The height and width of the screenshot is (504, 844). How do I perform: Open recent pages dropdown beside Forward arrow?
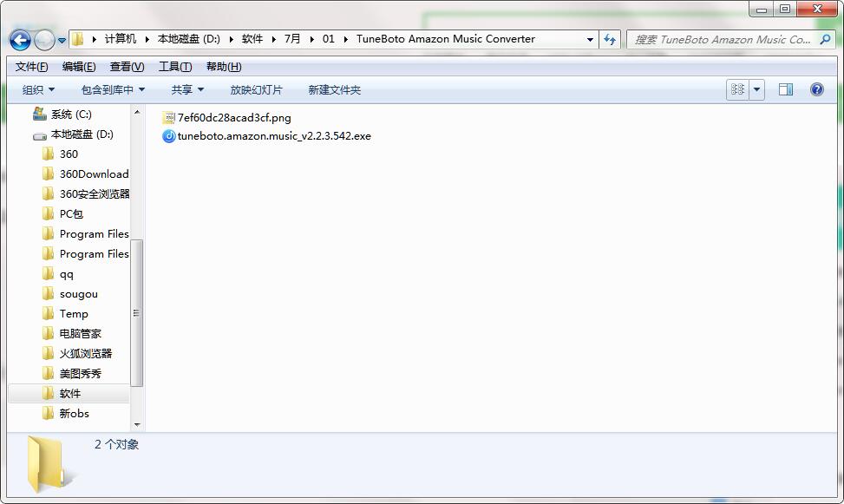pos(62,41)
